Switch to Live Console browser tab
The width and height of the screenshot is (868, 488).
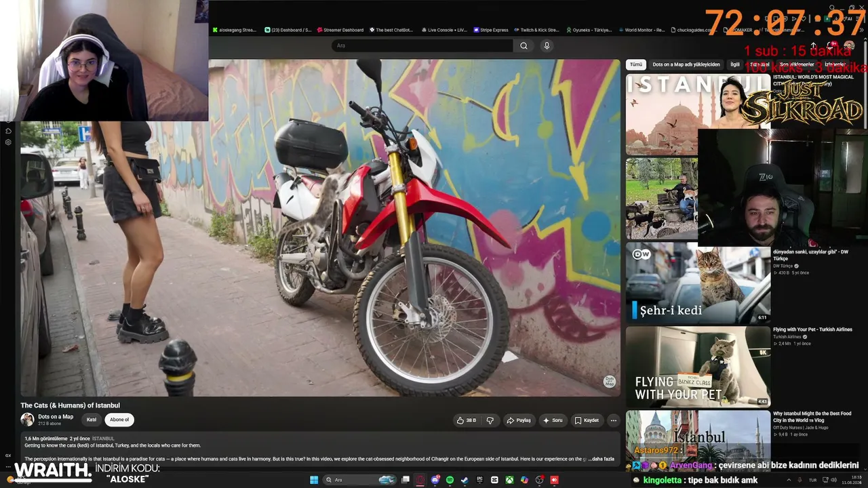444,30
